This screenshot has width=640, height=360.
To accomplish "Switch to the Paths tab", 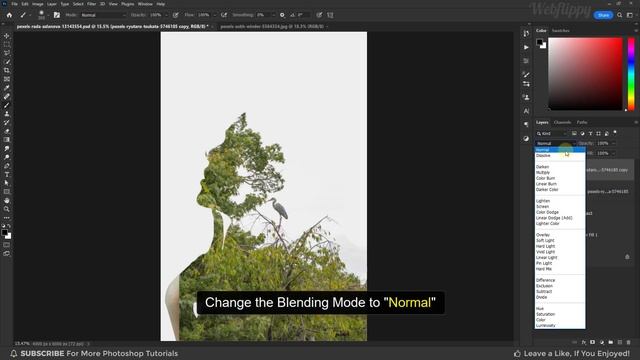I will (x=582, y=122).
